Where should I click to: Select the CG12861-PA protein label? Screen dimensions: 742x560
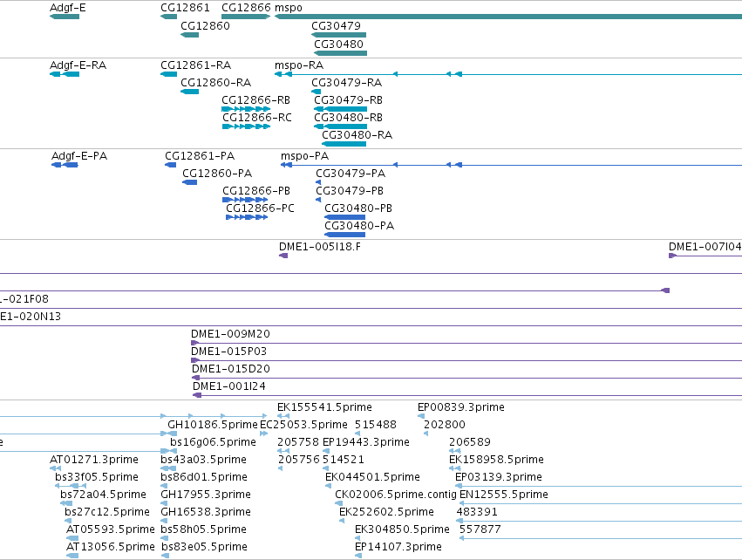tap(200, 156)
